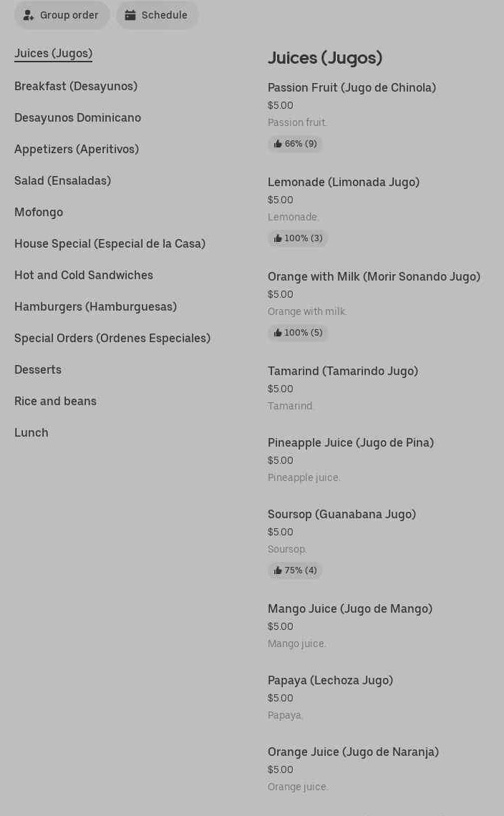Click the Schedule calendar icon
504x816 pixels.
[x=130, y=15]
